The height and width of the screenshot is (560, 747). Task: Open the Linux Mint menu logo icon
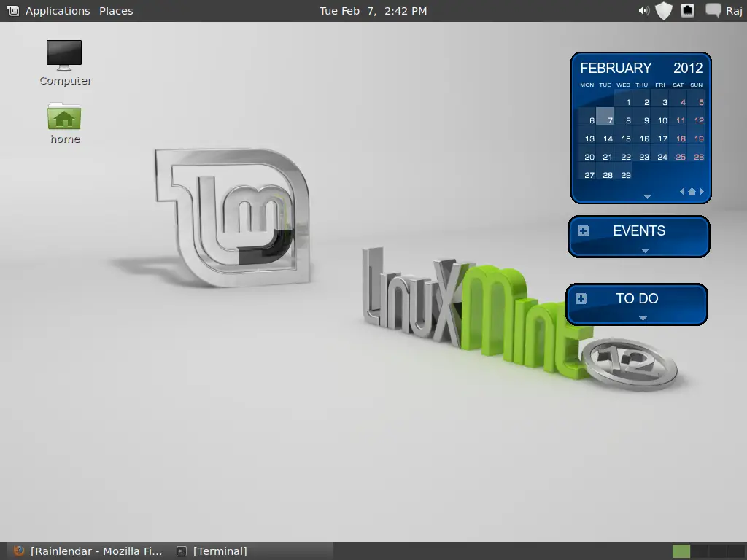coord(13,10)
